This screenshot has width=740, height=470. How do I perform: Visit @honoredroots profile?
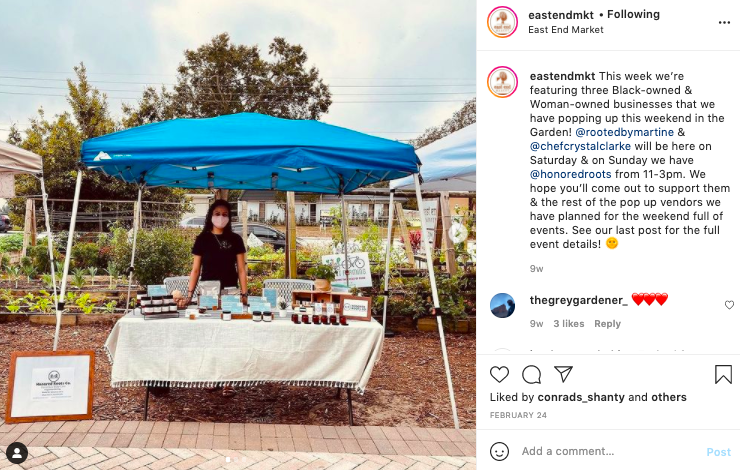coord(571,174)
